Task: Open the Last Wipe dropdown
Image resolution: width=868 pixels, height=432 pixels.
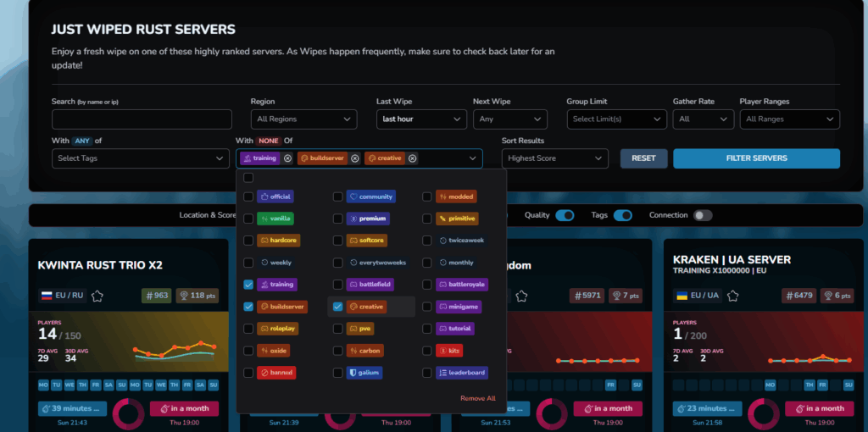Action: 422,119
